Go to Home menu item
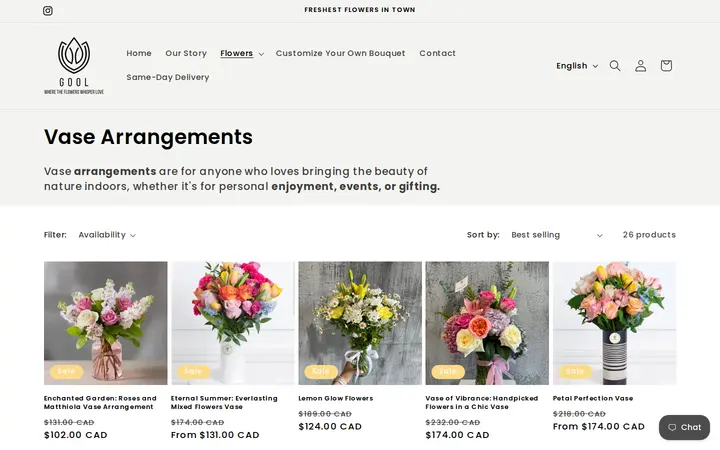Screen dimensions: 720x450 coord(139,53)
